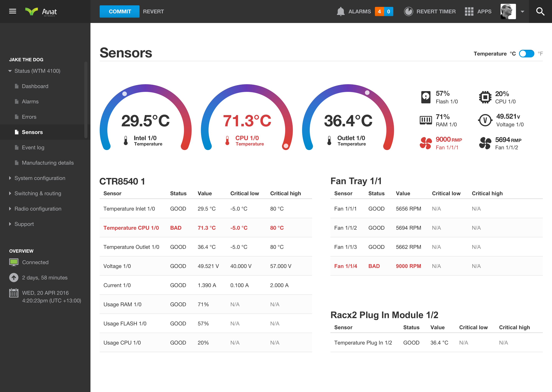Screen dimensions: 552x392
Task: Click the COMMIT button
Action: pyautogui.click(x=120, y=11)
